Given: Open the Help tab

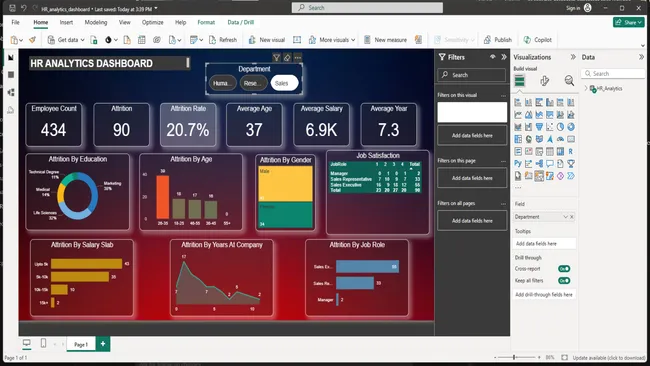Looking at the screenshot, I should pos(180,22).
